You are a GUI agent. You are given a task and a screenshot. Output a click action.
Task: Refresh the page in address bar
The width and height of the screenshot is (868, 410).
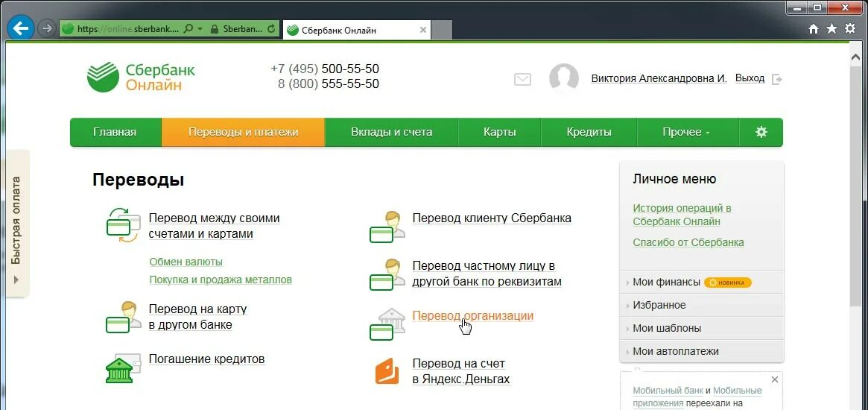(270, 29)
